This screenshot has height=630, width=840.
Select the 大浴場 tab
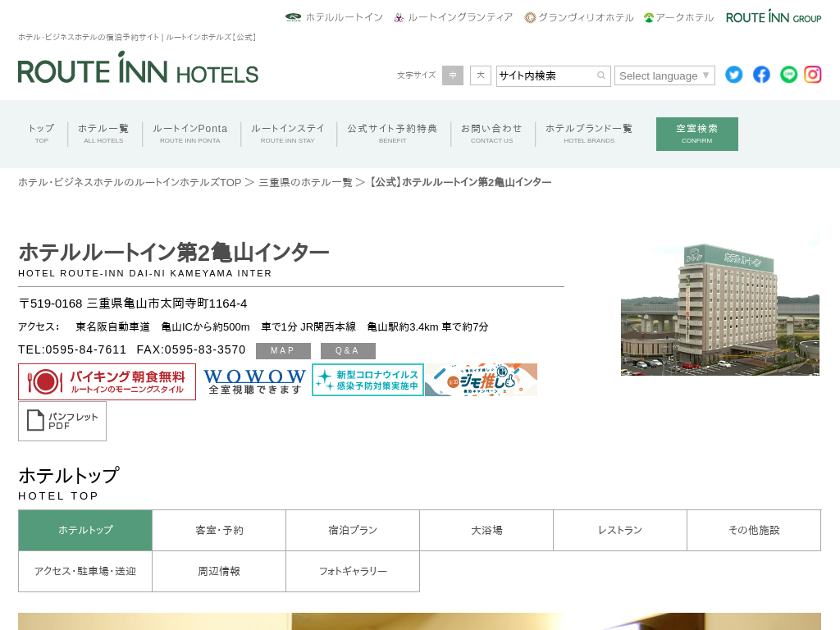[x=486, y=530]
